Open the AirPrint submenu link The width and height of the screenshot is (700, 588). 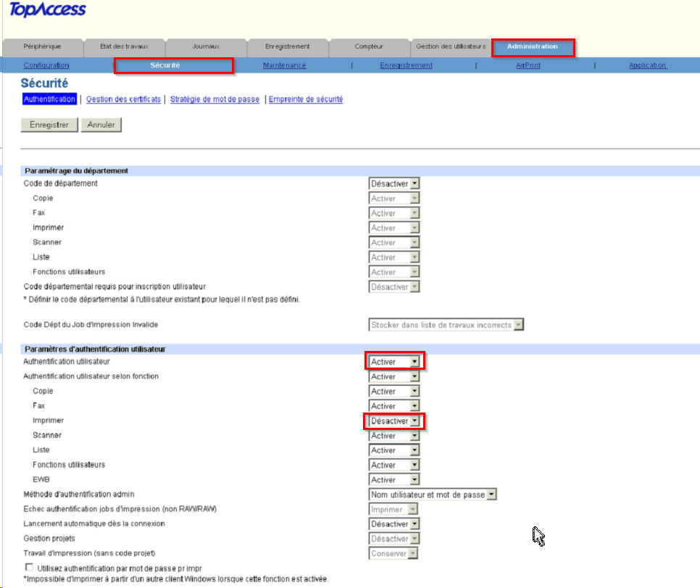tap(527, 65)
